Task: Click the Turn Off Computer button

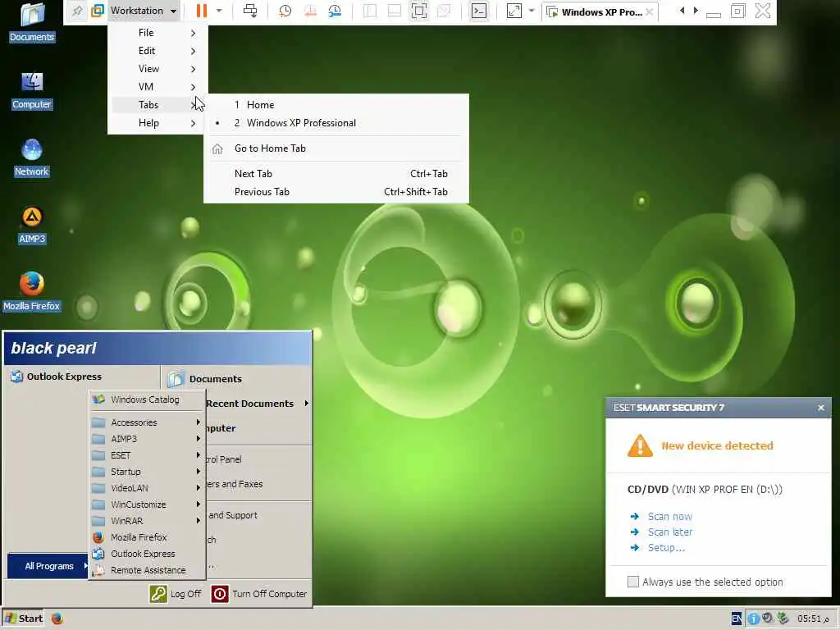Action: coord(259,594)
